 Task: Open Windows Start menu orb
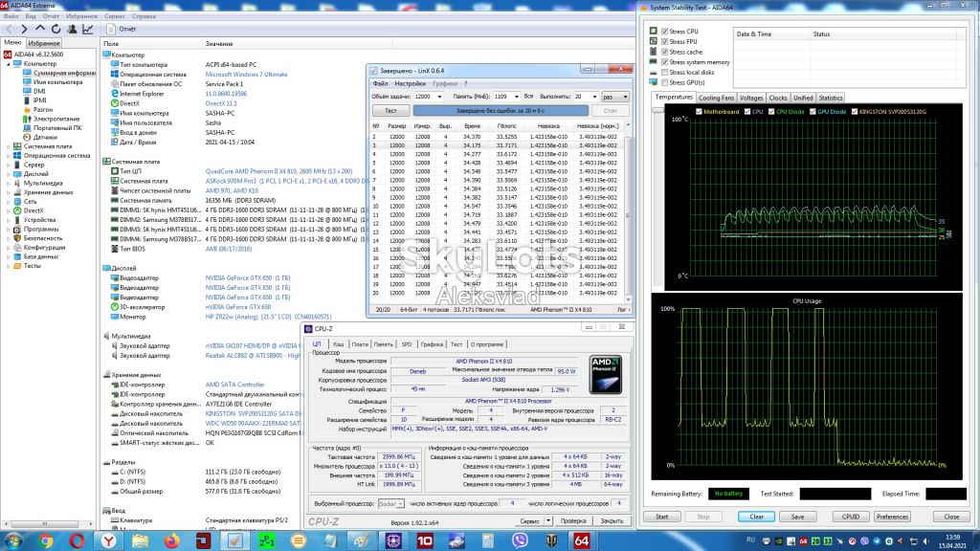(x=13, y=540)
